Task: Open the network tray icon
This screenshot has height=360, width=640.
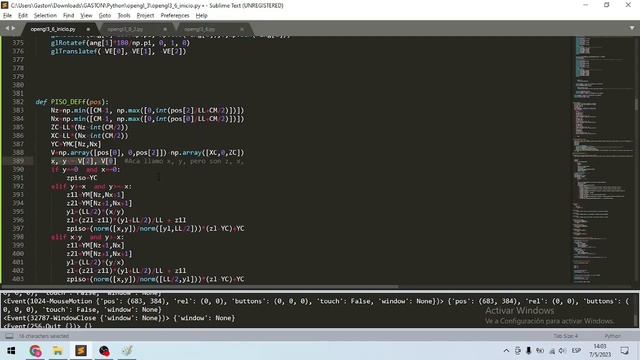Action: (552, 351)
